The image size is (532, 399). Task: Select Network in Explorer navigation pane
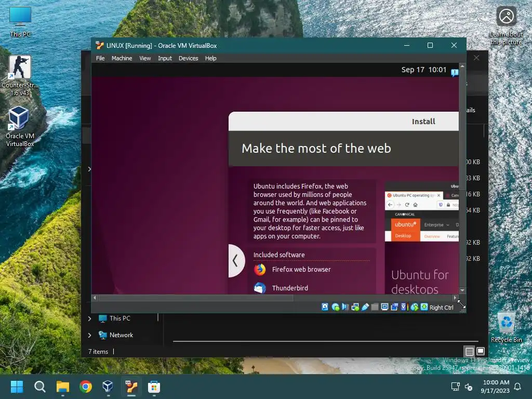[x=116, y=335]
